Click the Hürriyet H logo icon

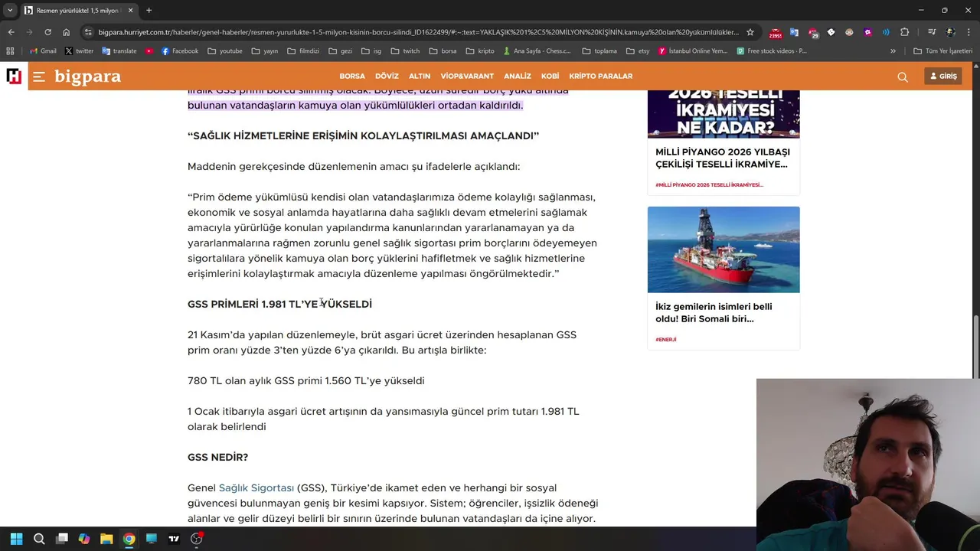coord(14,76)
